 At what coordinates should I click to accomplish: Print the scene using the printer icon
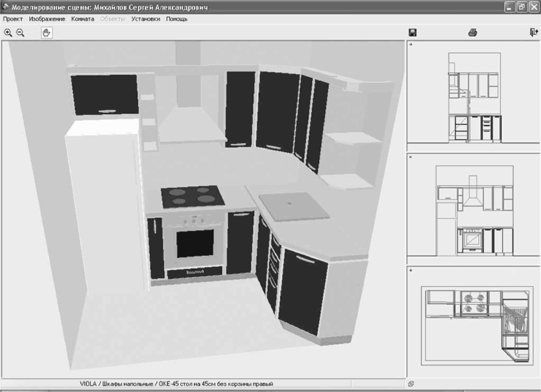tap(473, 32)
